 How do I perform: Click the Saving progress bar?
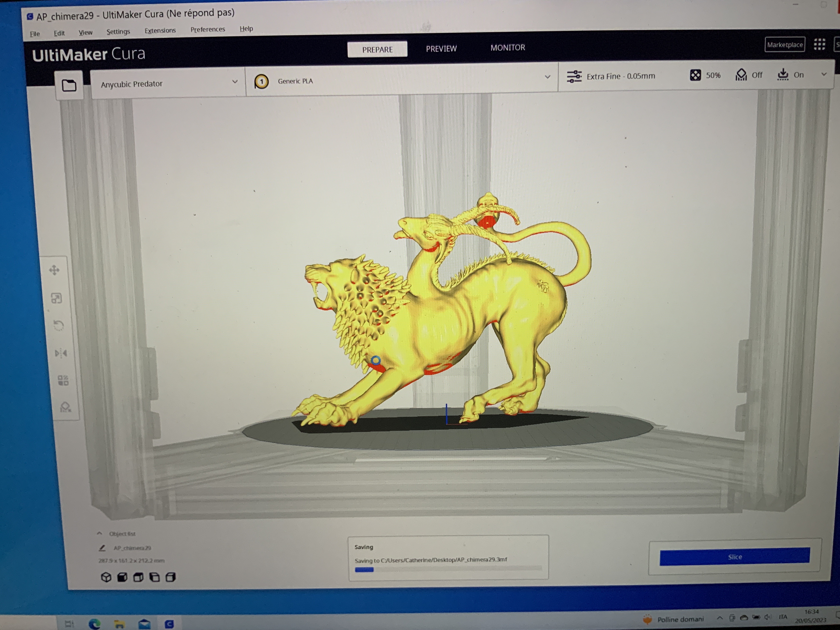coord(448,569)
